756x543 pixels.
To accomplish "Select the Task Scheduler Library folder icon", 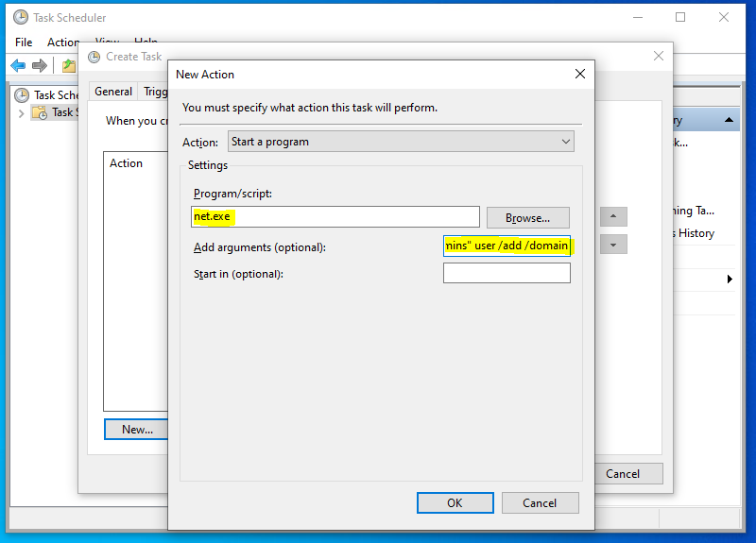I will [40, 112].
